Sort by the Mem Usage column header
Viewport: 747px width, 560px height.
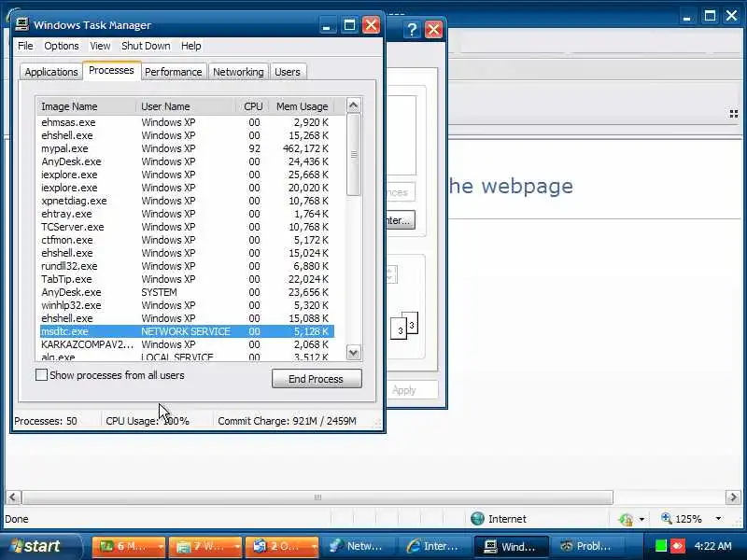tap(302, 106)
